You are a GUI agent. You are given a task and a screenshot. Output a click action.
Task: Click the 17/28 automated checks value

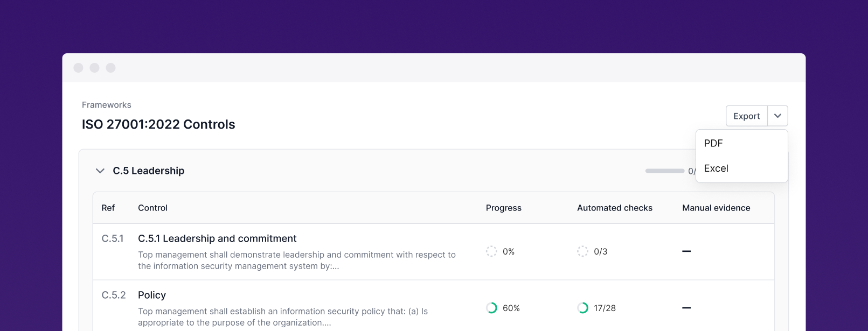pyautogui.click(x=605, y=308)
